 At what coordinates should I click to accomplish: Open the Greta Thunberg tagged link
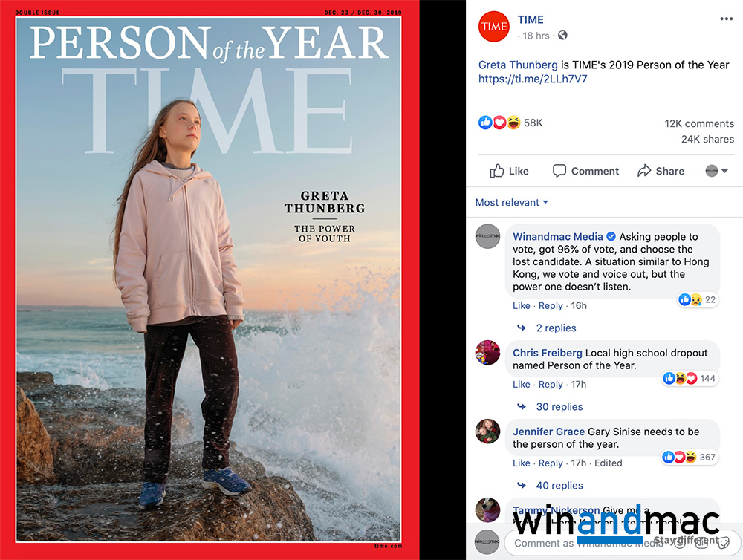[518, 65]
